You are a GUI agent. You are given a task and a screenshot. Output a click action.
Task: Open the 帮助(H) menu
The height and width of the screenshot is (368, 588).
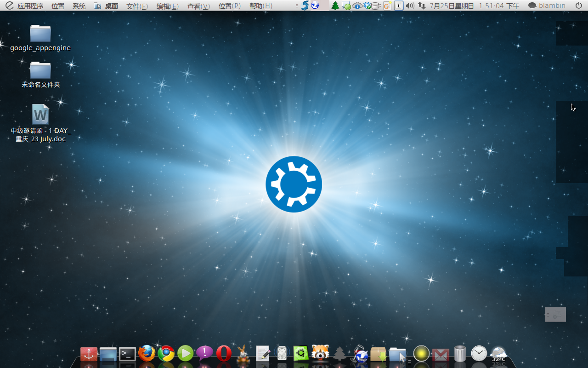coord(260,6)
